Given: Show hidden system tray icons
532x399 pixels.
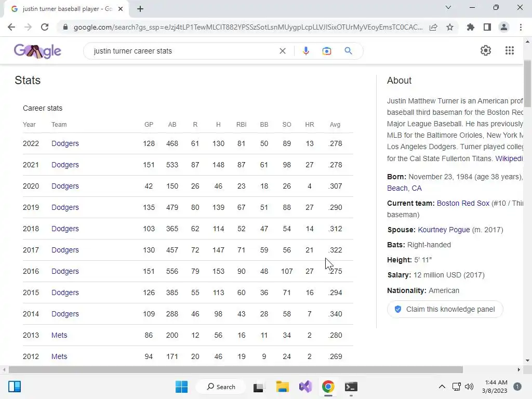Looking at the screenshot, I should click(442, 387).
